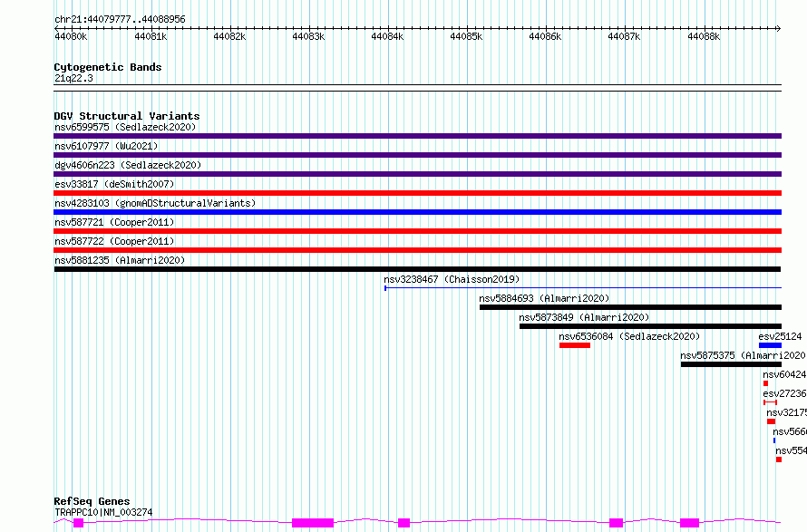Click the black bar under nsv5875375
The image size is (807, 532).
point(732,364)
